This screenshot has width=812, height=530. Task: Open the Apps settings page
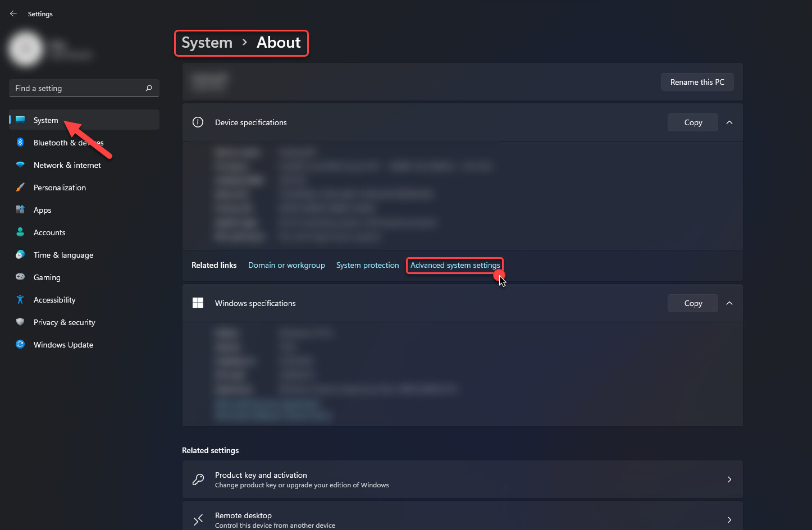[x=84, y=210]
